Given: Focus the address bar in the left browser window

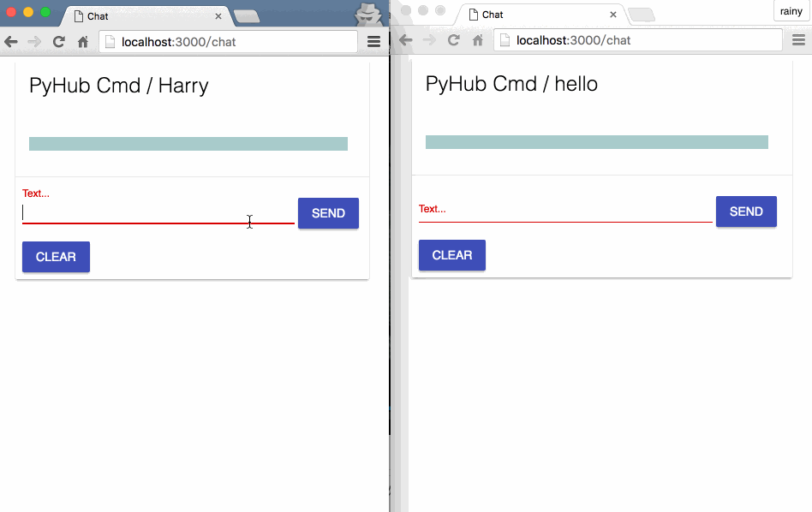Looking at the screenshot, I should click(229, 42).
